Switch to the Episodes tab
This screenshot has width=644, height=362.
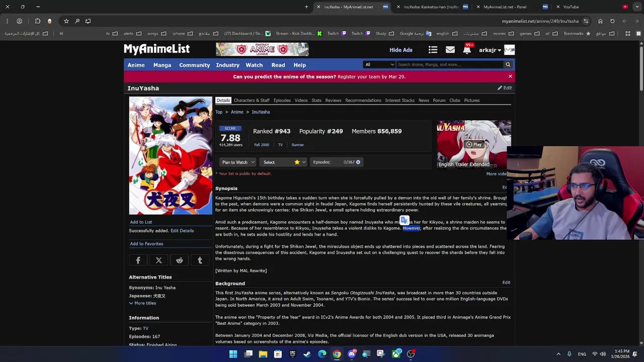pos(282,100)
